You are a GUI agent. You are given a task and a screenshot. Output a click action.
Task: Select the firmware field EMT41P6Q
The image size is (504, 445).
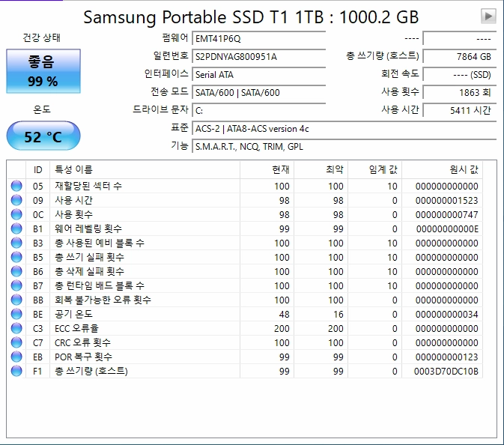tap(259, 39)
